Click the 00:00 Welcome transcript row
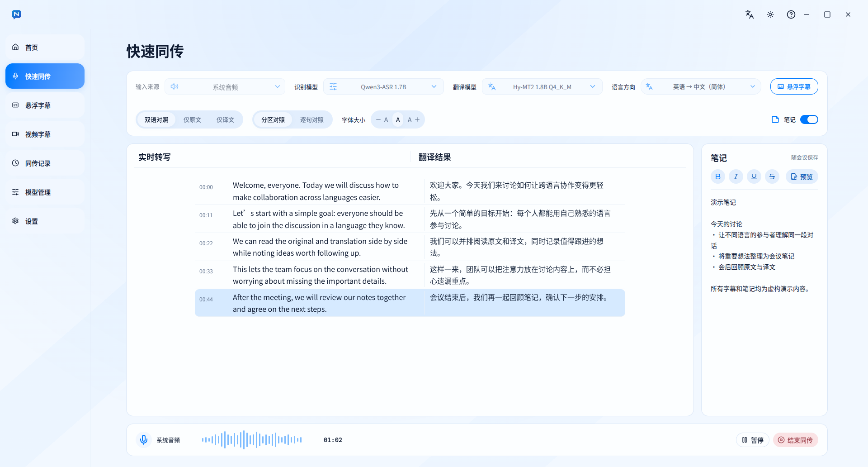The width and height of the screenshot is (868, 467). [x=410, y=191]
